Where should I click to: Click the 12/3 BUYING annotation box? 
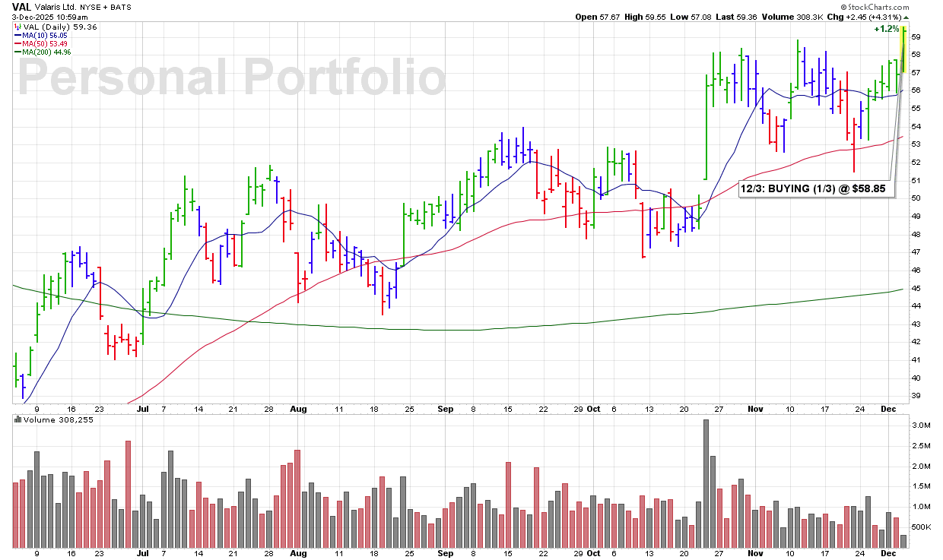814,188
